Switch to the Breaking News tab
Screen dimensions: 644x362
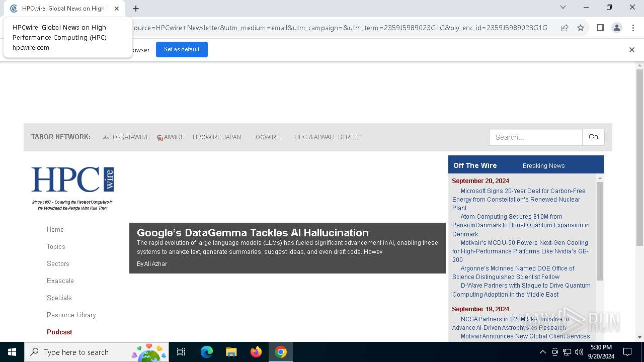pos(543,166)
